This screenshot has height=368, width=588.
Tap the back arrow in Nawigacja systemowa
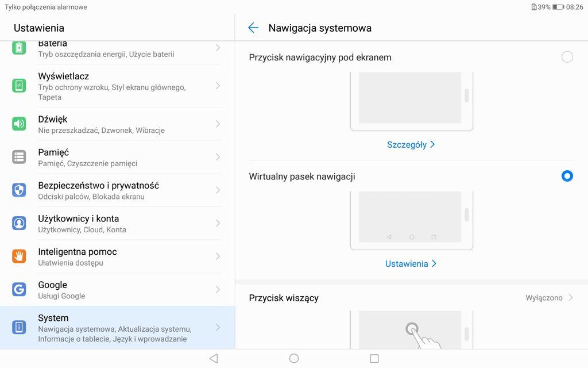[x=253, y=28]
